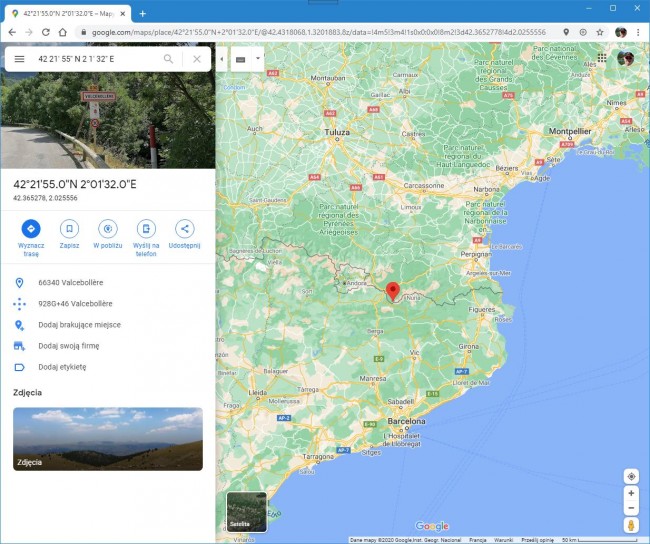Click Wyznacz trasę directions button
Viewport: 650px width, 544px height.
pyautogui.click(x=31, y=229)
